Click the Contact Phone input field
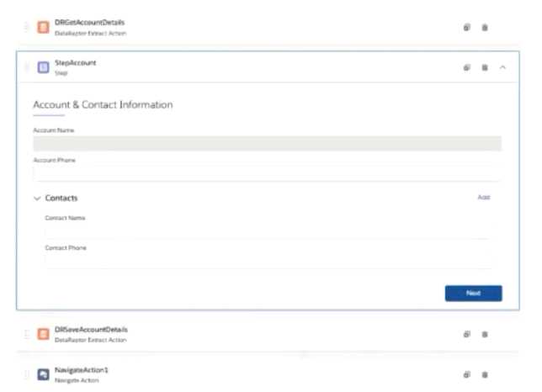Image resolution: width=542 pixels, height=392 pixels. click(269, 260)
